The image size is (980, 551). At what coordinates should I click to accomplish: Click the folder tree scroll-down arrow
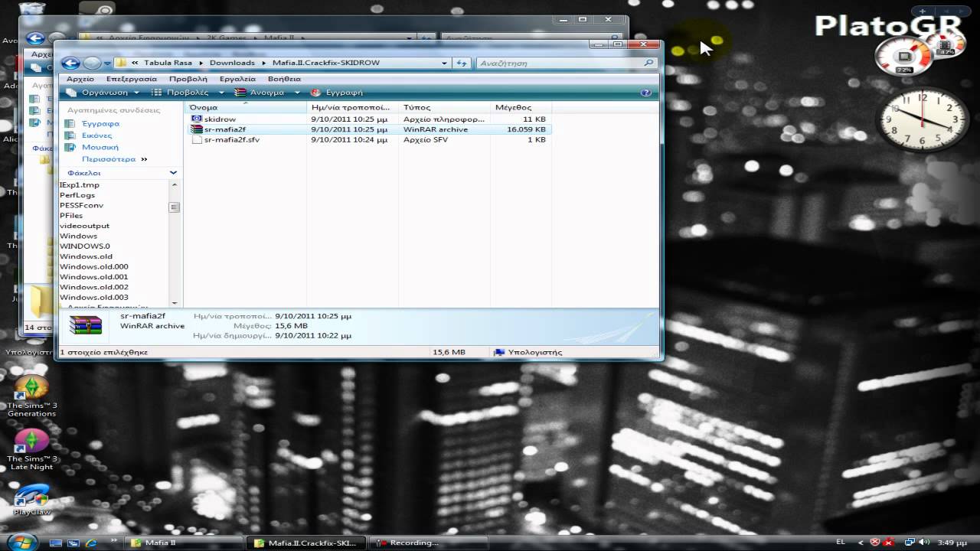pos(175,303)
